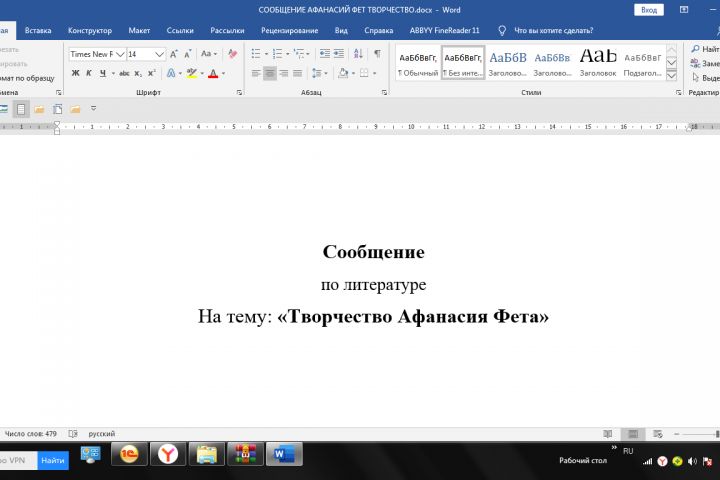Toggle bold formatting (Ж)

click(75, 73)
